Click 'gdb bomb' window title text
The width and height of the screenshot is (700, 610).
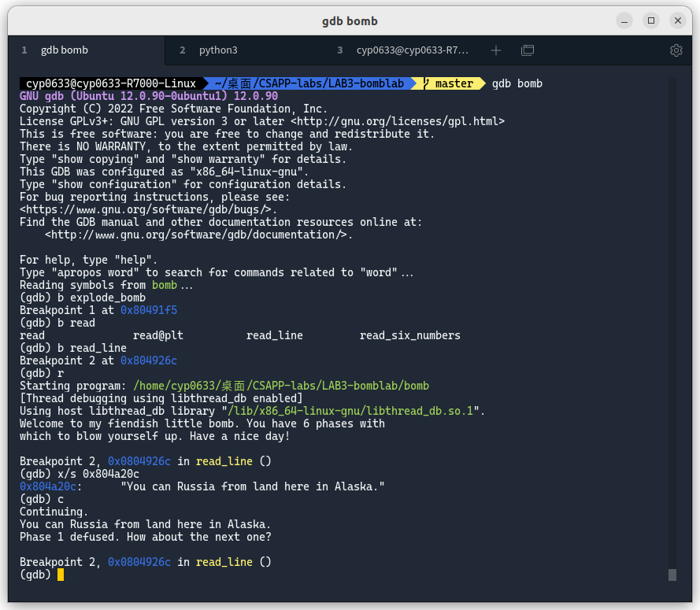click(350, 21)
